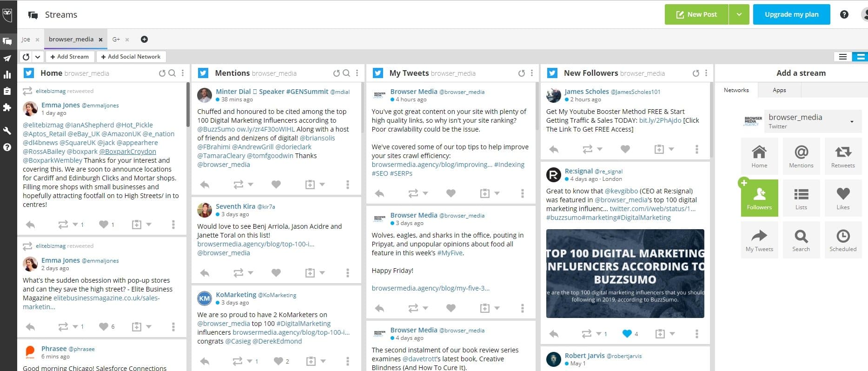This screenshot has height=371, width=868.
Task: Select the browser_media tab
Action: click(71, 39)
